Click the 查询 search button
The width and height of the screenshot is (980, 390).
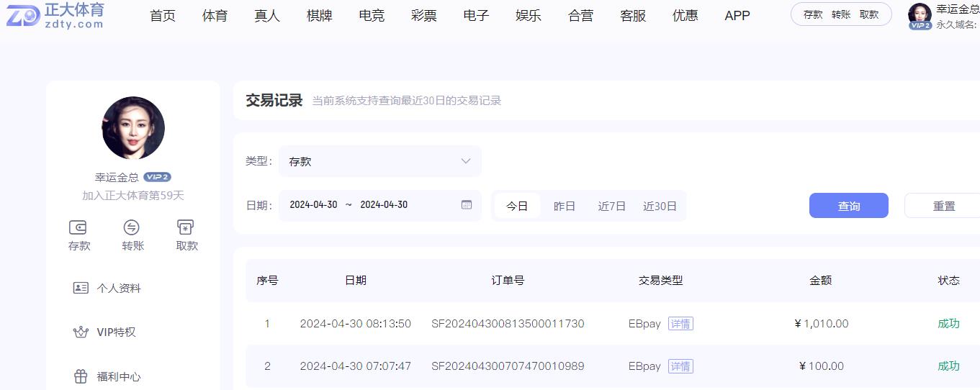tap(849, 206)
